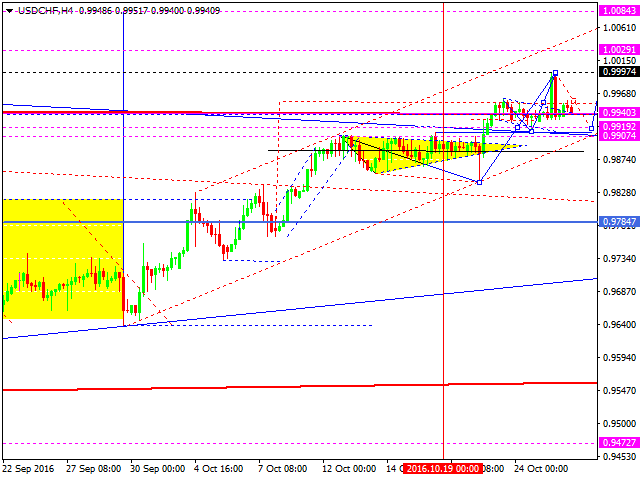Image resolution: width=640 pixels, height=480 pixels.
Task: Click the 0.96400 price scale value
Action: click(x=620, y=325)
